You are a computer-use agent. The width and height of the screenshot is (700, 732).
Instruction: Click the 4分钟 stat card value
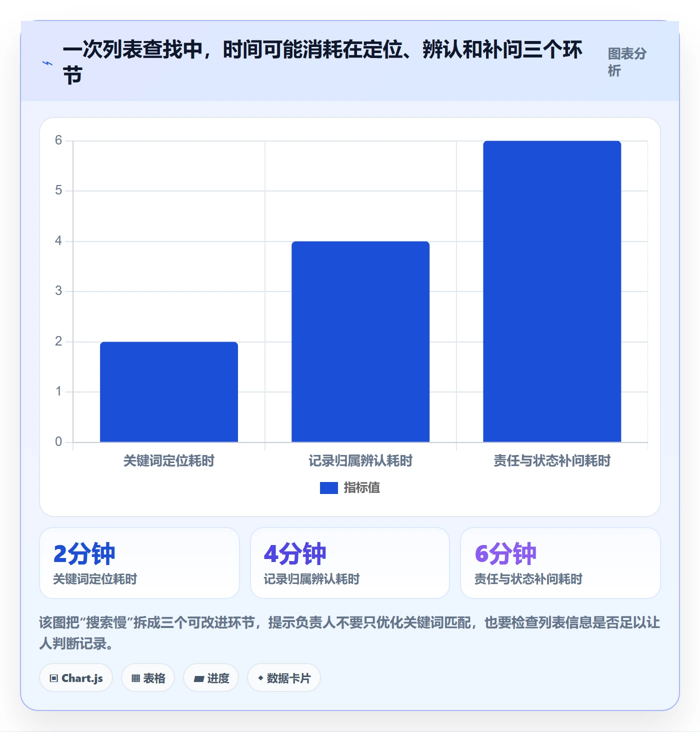pos(295,553)
